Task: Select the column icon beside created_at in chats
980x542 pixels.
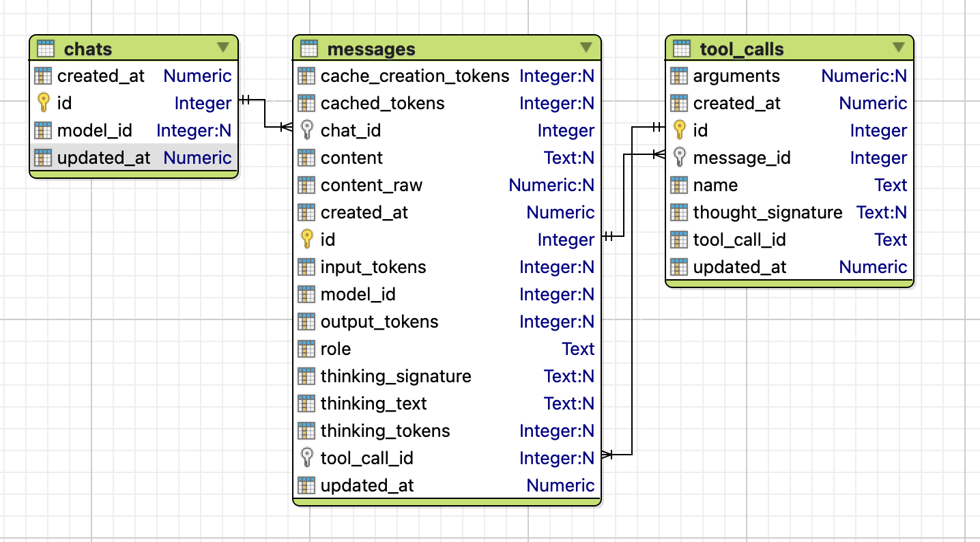Action: click(45, 76)
